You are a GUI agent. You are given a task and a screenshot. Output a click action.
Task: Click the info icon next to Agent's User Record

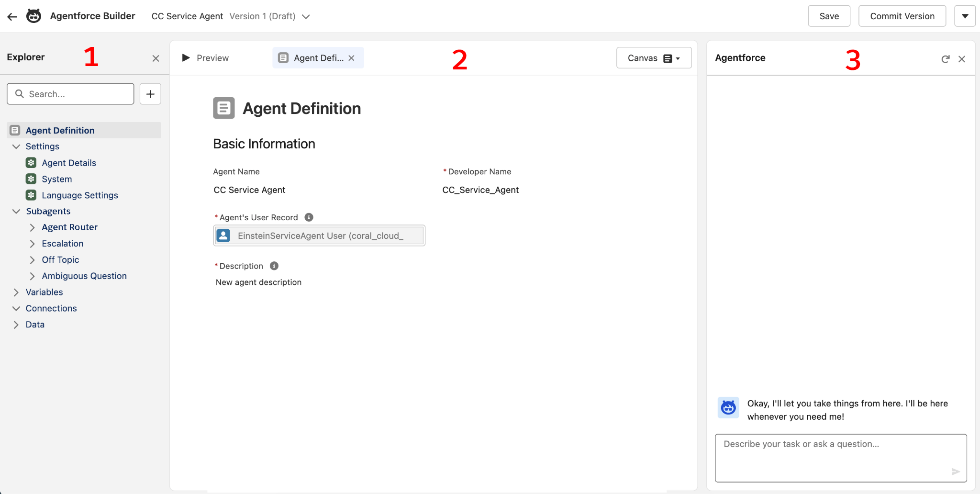click(309, 217)
